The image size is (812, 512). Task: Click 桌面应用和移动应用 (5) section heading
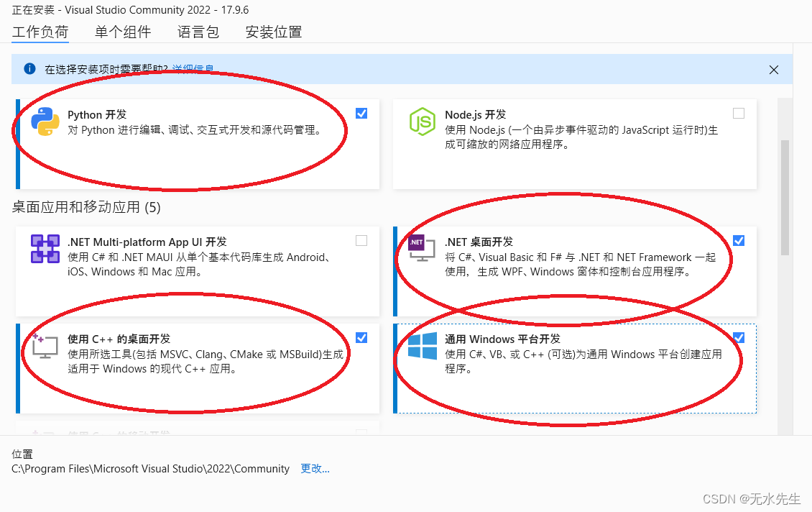click(x=86, y=207)
